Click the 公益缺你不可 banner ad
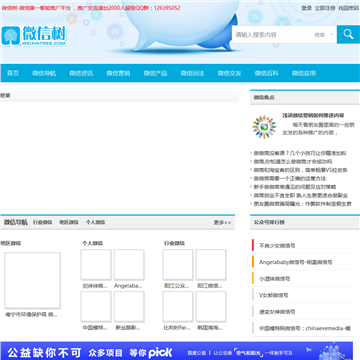 (176, 351)
